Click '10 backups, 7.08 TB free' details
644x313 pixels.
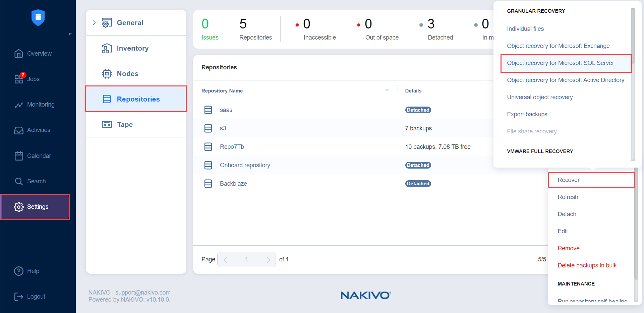(437, 147)
